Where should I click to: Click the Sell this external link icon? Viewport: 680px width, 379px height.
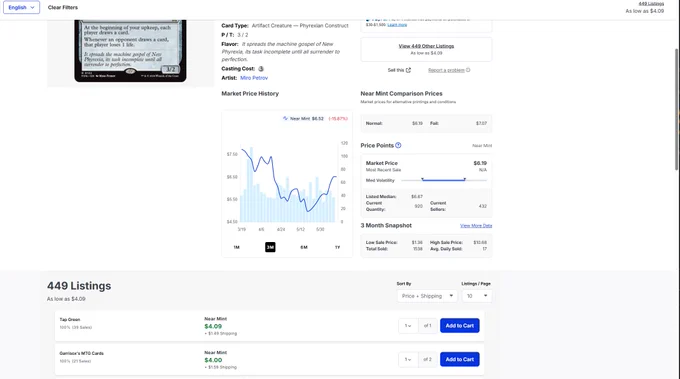point(408,70)
